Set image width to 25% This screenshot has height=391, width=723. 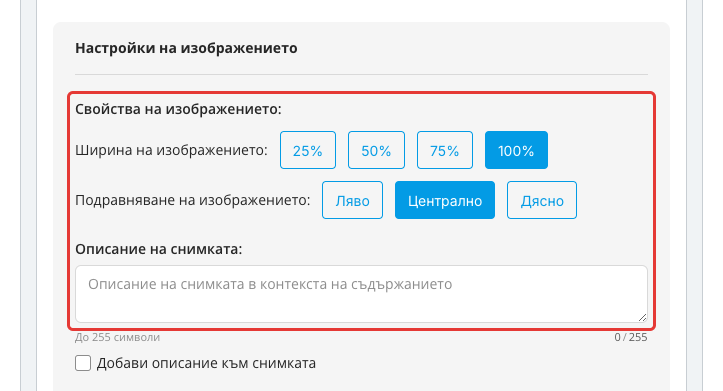(308, 150)
